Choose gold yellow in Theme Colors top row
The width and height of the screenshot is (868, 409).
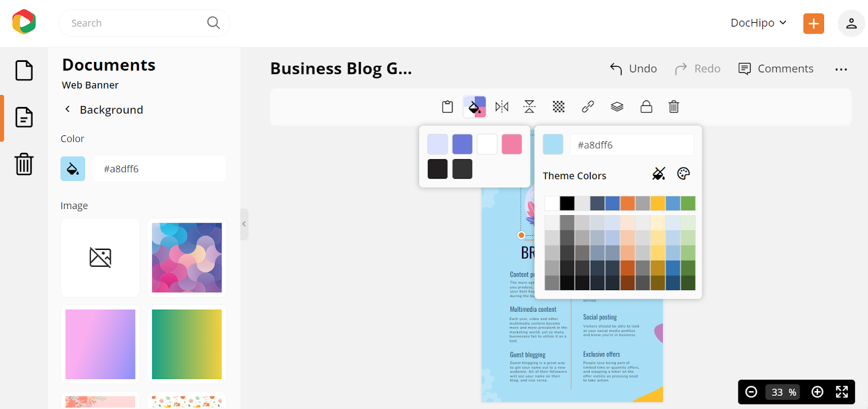(658, 203)
